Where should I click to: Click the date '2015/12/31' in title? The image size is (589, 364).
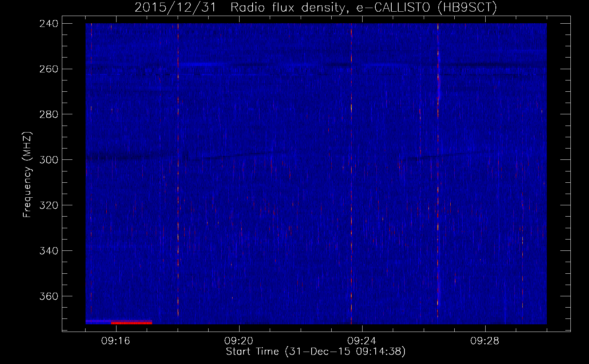(x=175, y=7)
